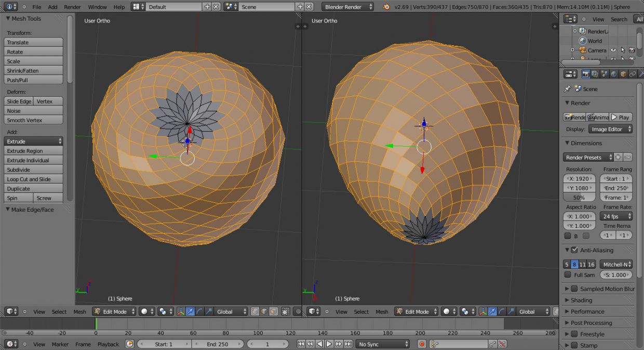
Task: Toggle limit selection to visible in left viewport
Action: coord(286,312)
